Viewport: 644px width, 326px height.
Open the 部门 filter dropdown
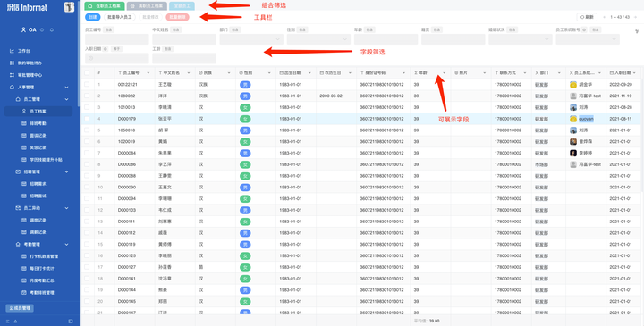[x=251, y=39]
